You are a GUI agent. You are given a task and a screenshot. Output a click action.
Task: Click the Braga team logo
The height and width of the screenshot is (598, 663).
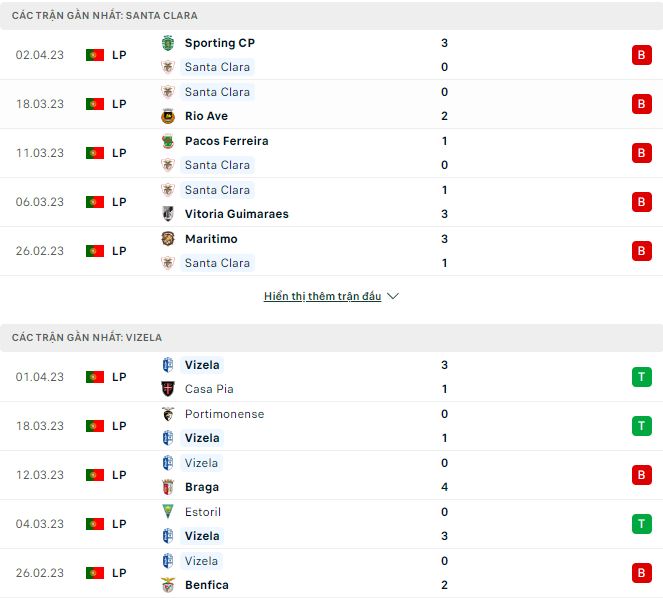pyautogui.click(x=167, y=487)
